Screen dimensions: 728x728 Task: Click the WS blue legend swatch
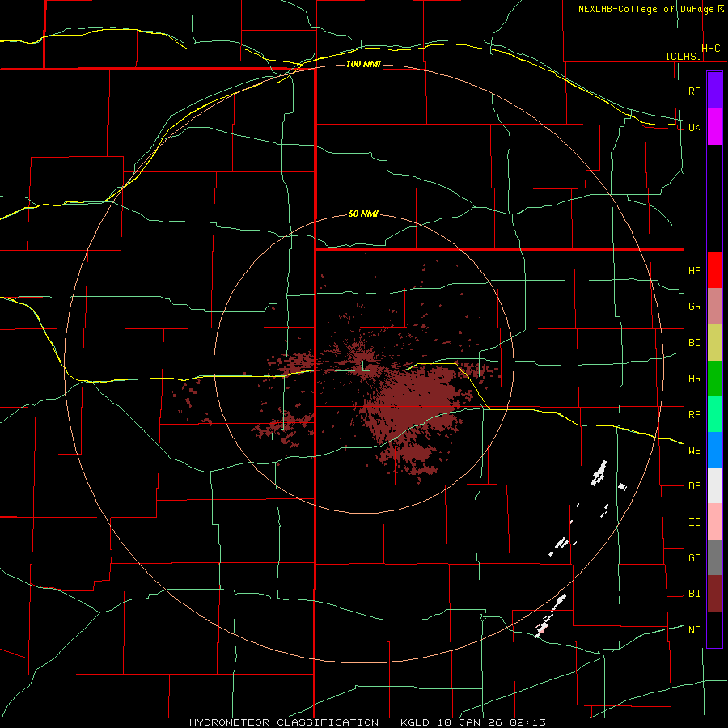(x=714, y=450)
